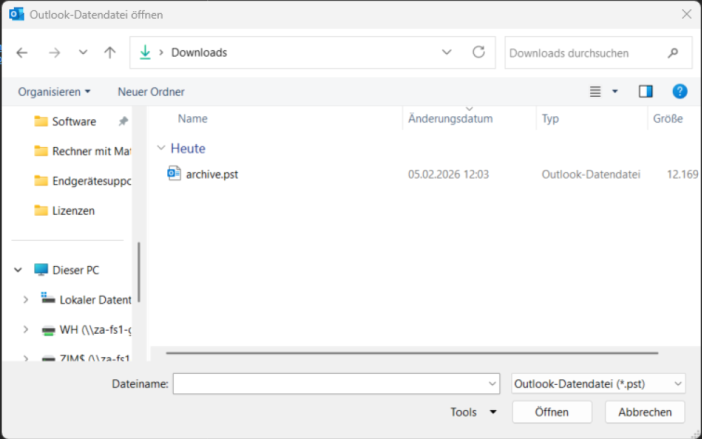Viewport: 702px width, 439px height.
Task: Toggle the preview pane icon
Action: tap(645, 91)
